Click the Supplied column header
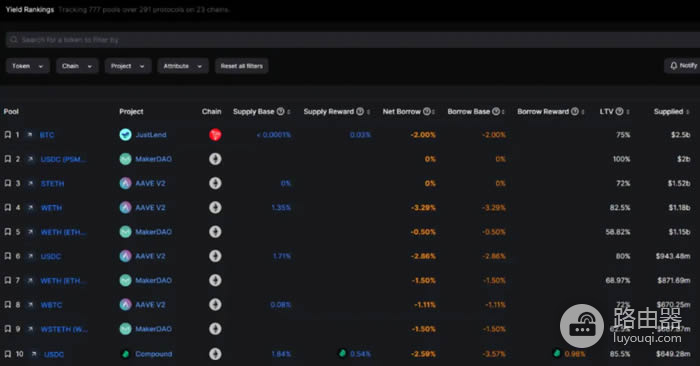The width and height of the screenshot is (700, 366). 668,112
